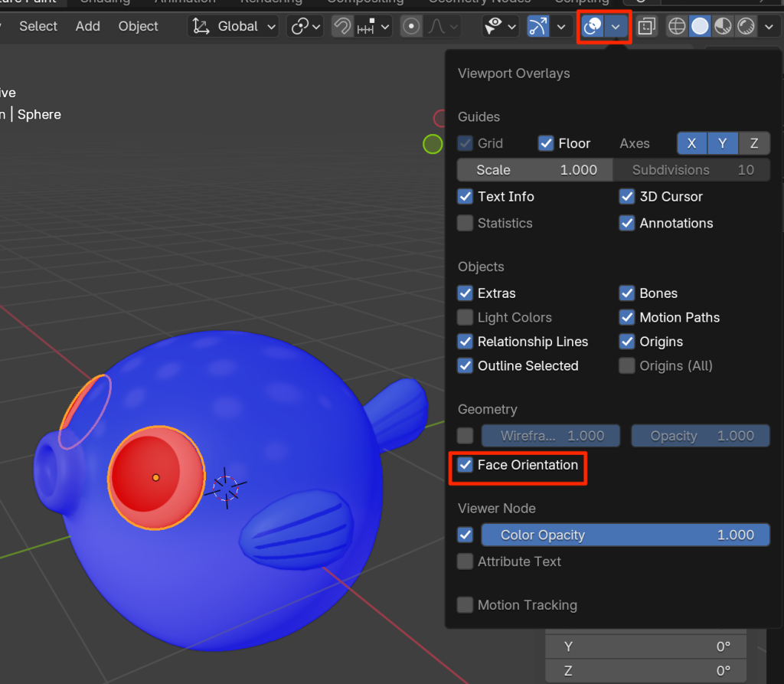Open the Object menu
The height and width of the screenshot is (684, 784).
(138, 27)
